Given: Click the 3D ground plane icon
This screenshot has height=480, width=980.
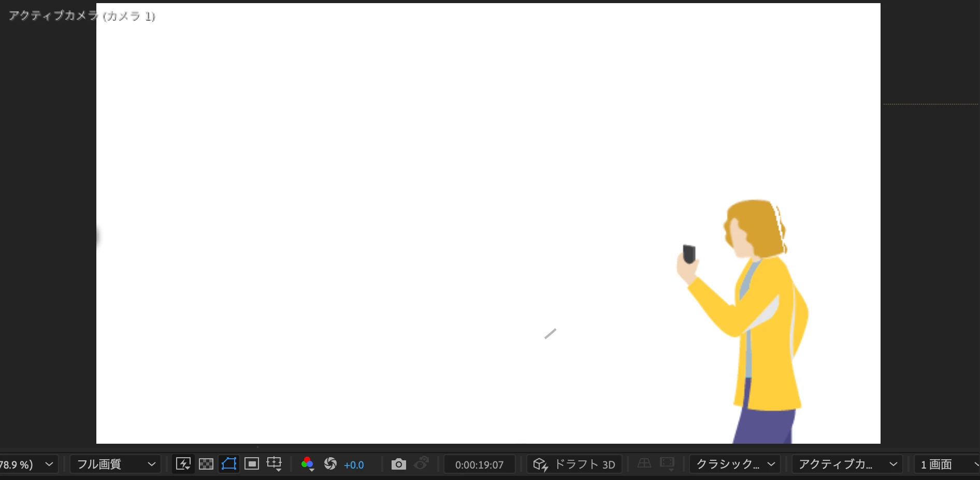Looking at the screenshot, I should point(644,463).
